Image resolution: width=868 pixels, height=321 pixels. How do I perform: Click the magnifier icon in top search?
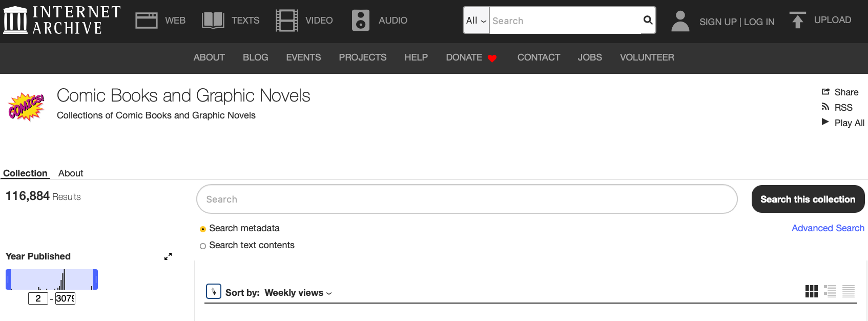click(648, 20)
